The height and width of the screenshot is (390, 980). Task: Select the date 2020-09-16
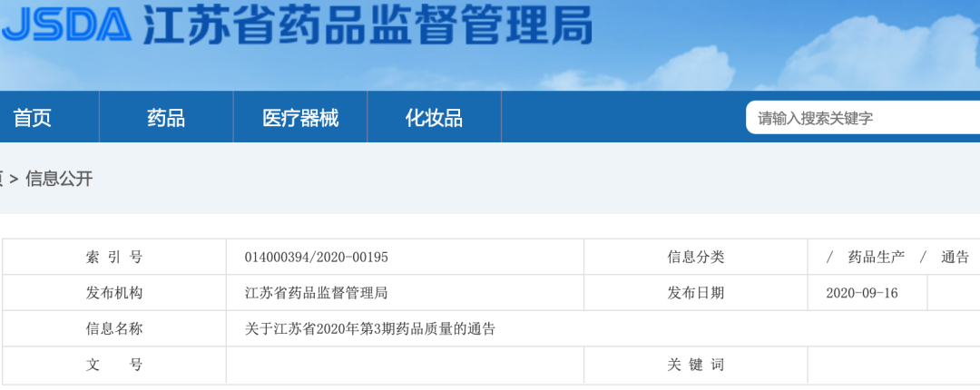862,292
